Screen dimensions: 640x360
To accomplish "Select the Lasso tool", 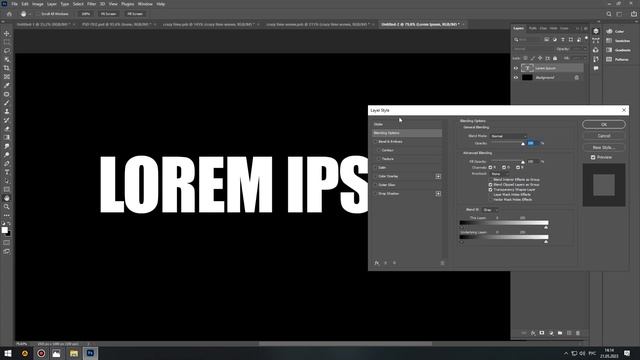I will click(7, 51).
